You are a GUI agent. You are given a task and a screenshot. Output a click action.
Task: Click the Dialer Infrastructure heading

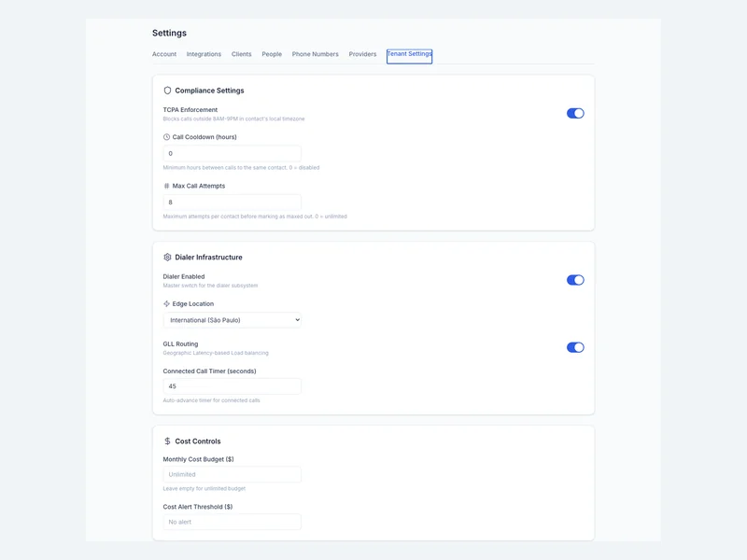pos(208,258)
